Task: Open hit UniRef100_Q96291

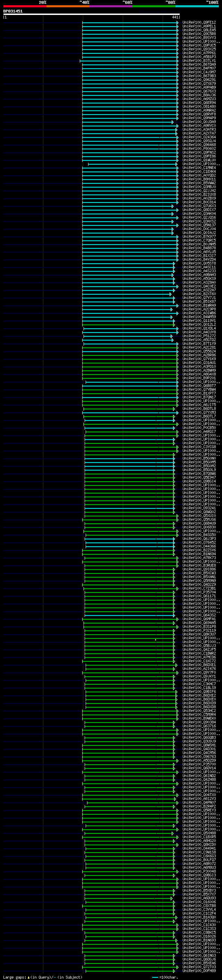Action: (199, 80)
